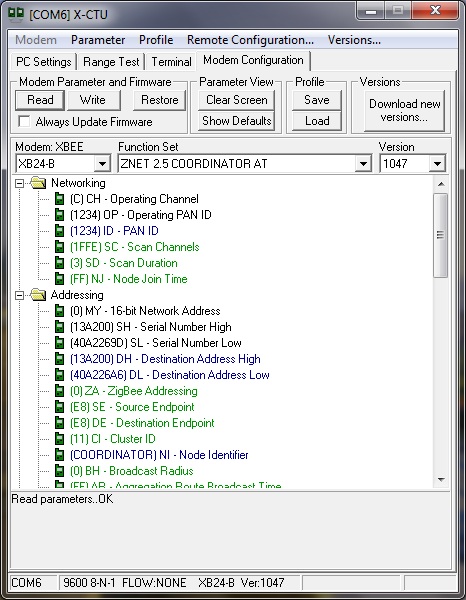Click the Addressing folder icon
The width and height of the screenshot is (466, 600).
38,295
